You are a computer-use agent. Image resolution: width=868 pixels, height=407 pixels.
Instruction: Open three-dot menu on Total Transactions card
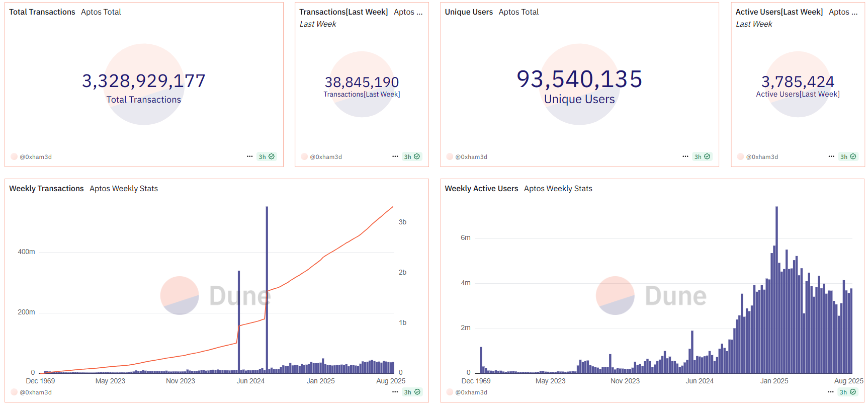pyautogui.click(x=249, y=156)
